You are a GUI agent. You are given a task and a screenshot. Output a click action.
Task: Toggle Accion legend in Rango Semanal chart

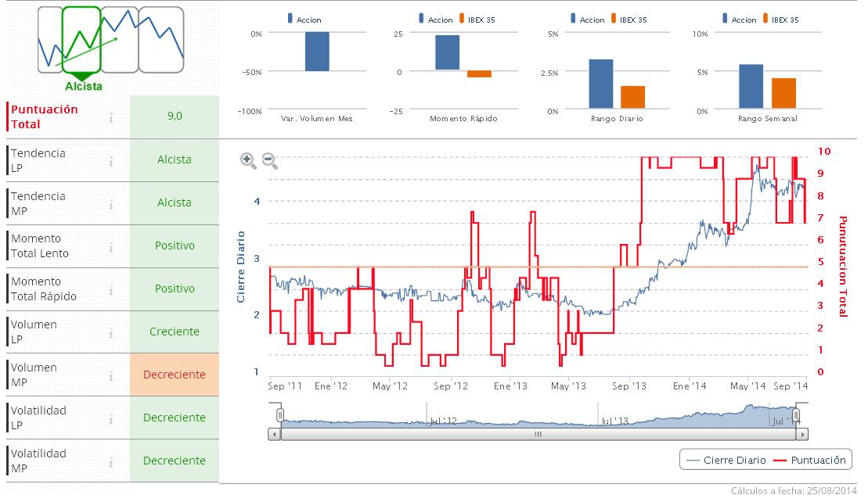pyautogui.click(x=739, y=20)
